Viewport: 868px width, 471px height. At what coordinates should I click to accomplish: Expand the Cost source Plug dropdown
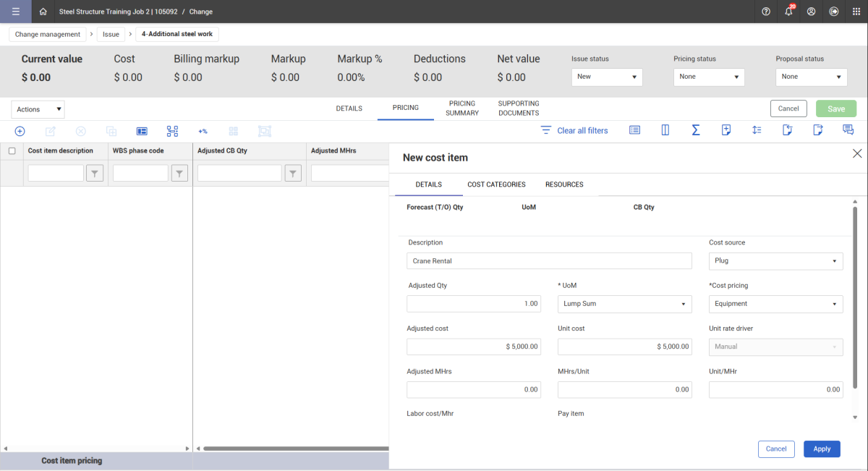tap(775, 261)
